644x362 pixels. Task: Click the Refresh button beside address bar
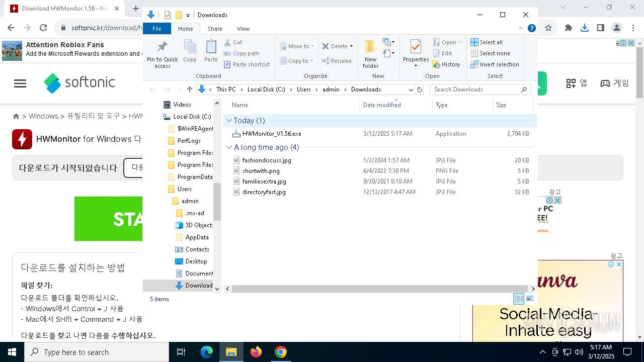pyautogui.click(x=420, y=89)
